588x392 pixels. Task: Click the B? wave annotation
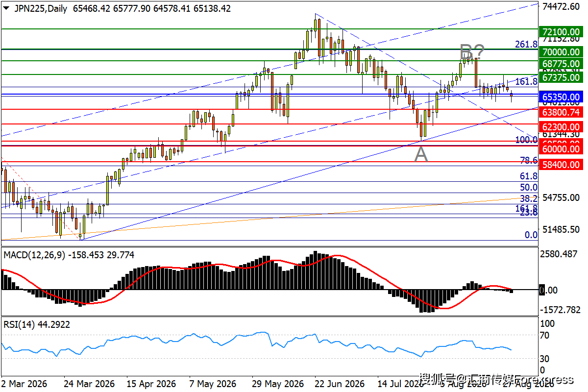coord(472,51)
